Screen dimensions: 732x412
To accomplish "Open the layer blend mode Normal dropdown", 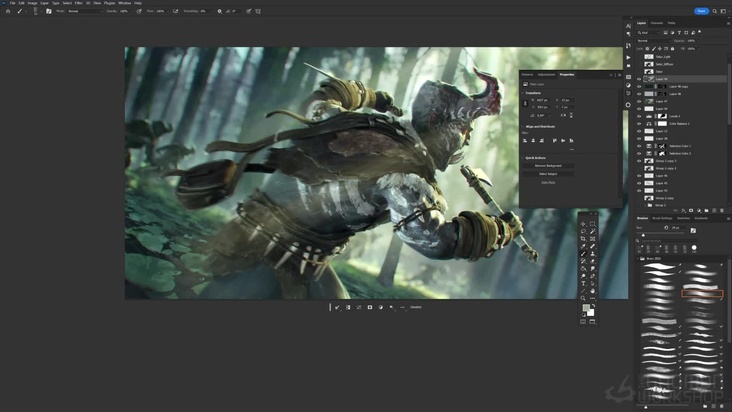I will pyautogui.click(x=653, y=41).
